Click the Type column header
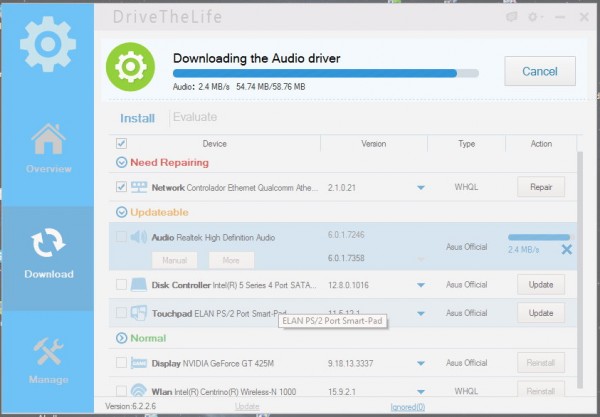Screen dimensions: 600x417 tap(466, 144)
